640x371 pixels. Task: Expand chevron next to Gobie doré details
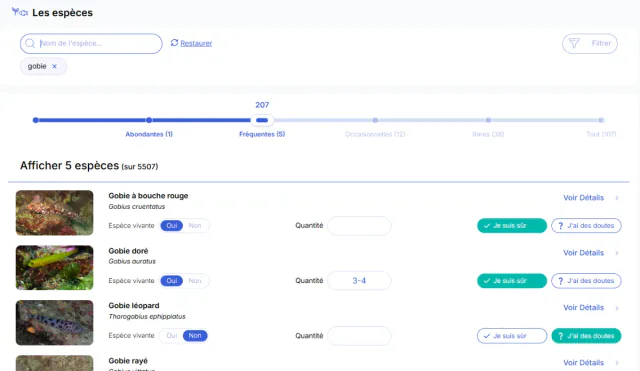click(617, 253)
